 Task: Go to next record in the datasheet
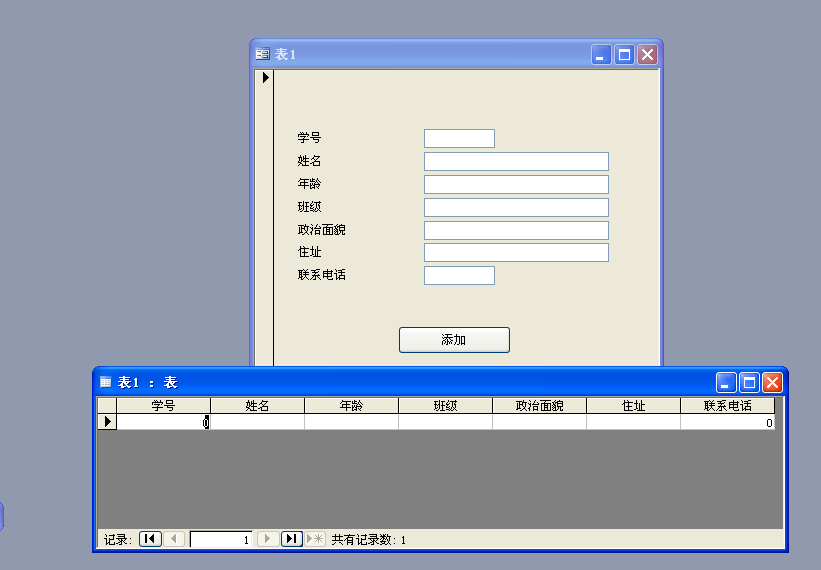tap(268, 539)
